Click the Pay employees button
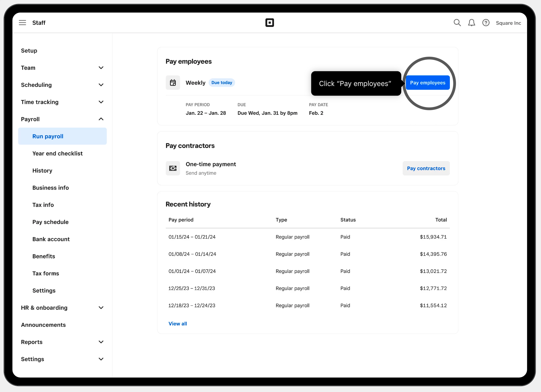Viewport: 541px width, 392px height. [x=427, y=83]
